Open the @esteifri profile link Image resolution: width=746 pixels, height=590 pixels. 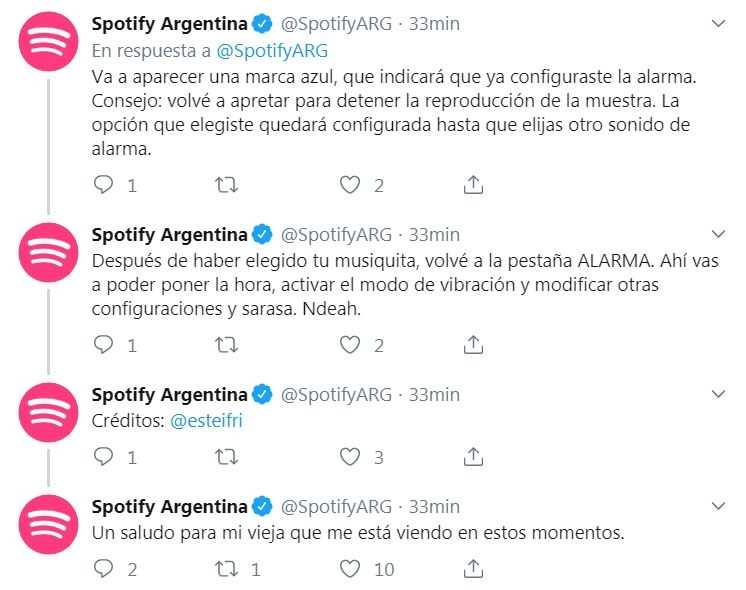click(x=207, y=421)
